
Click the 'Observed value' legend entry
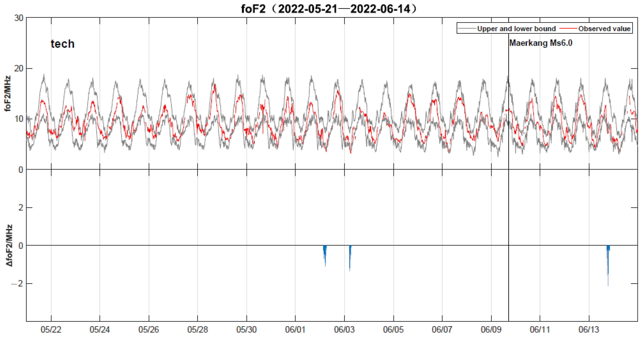pos(604,29)
